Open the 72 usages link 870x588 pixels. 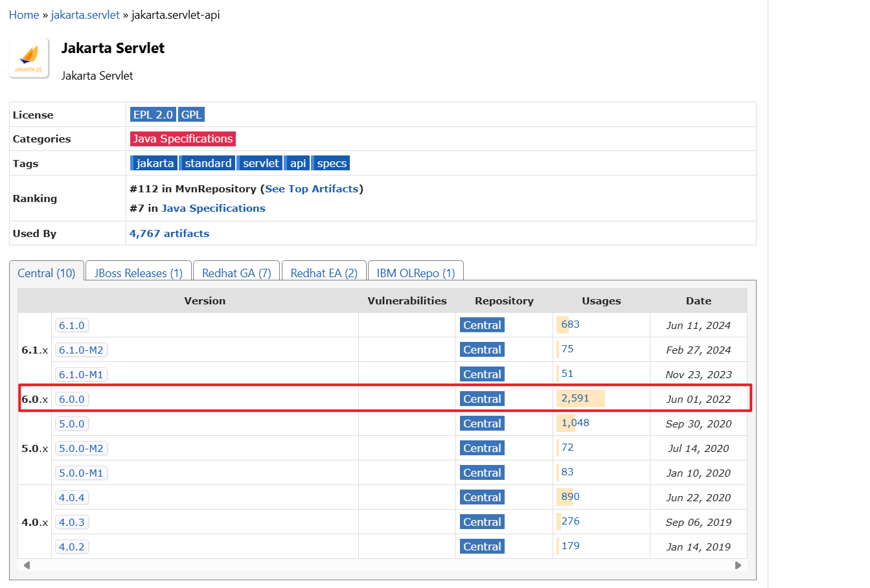click(567, 447)
